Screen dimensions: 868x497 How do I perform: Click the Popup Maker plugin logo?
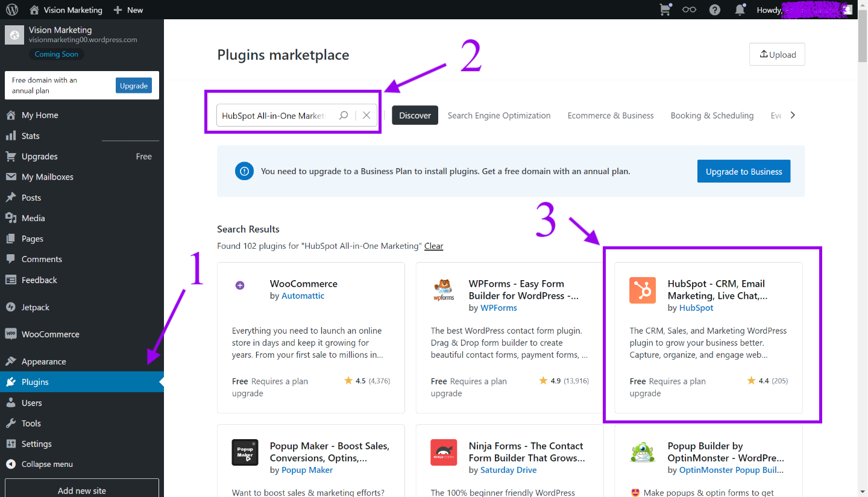click(x=245, y=452)
